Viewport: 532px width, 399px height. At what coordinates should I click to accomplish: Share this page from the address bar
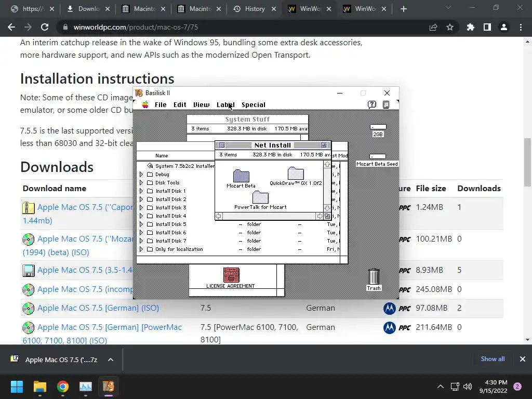433,27
